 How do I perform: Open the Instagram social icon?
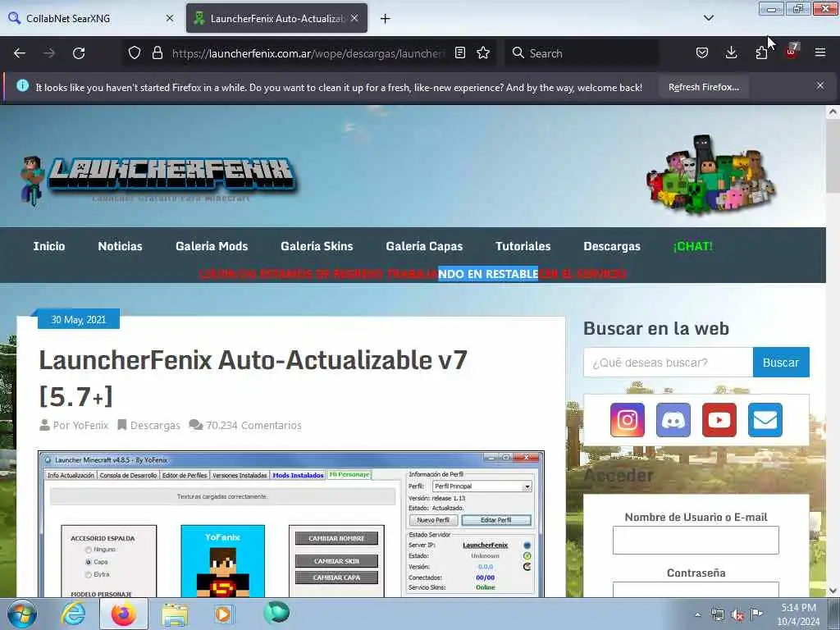coord(628,420)
